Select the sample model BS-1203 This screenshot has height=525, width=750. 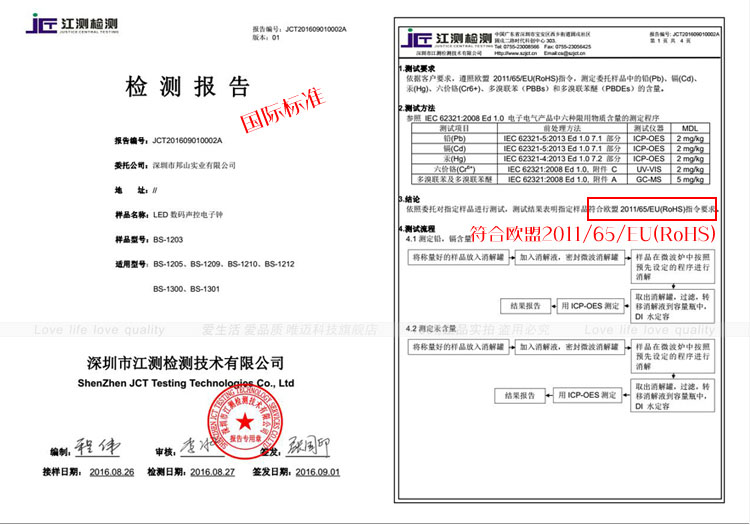pyautogui.click(x=168, y=240)
